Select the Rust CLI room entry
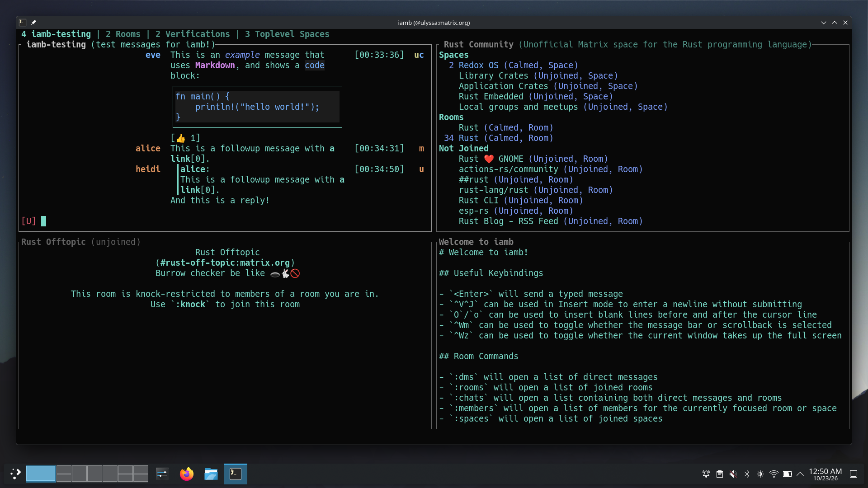The image size is (868, 488). coord(521,200)
